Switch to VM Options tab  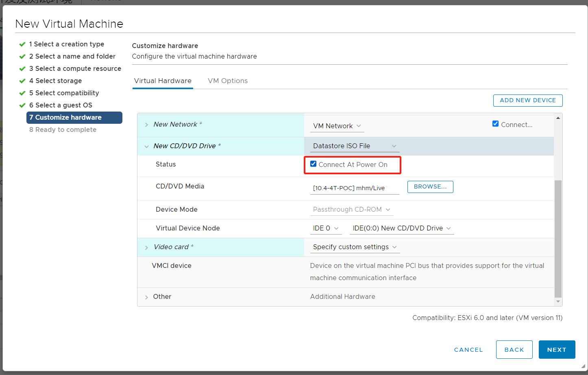point(228,81)
